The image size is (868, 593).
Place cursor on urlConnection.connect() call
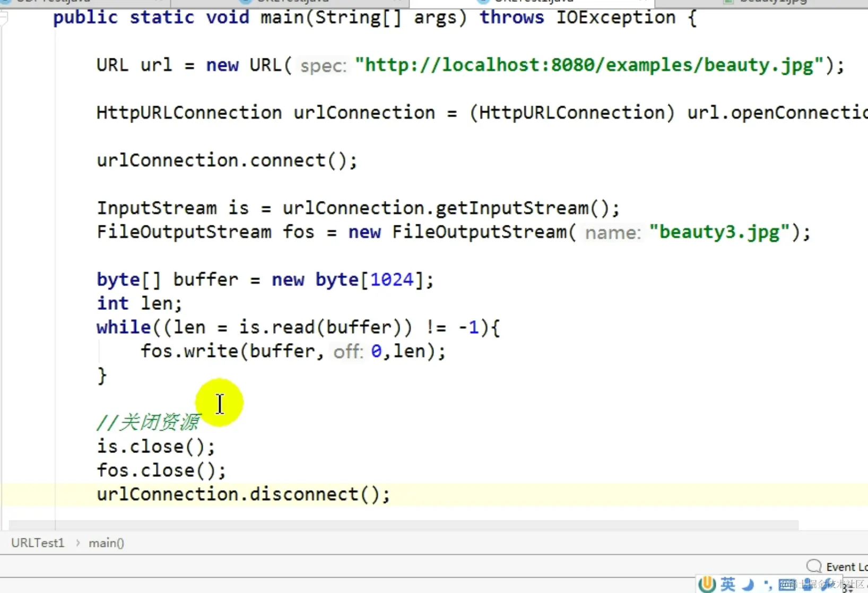pyautogui.click(x=227, y=160)
